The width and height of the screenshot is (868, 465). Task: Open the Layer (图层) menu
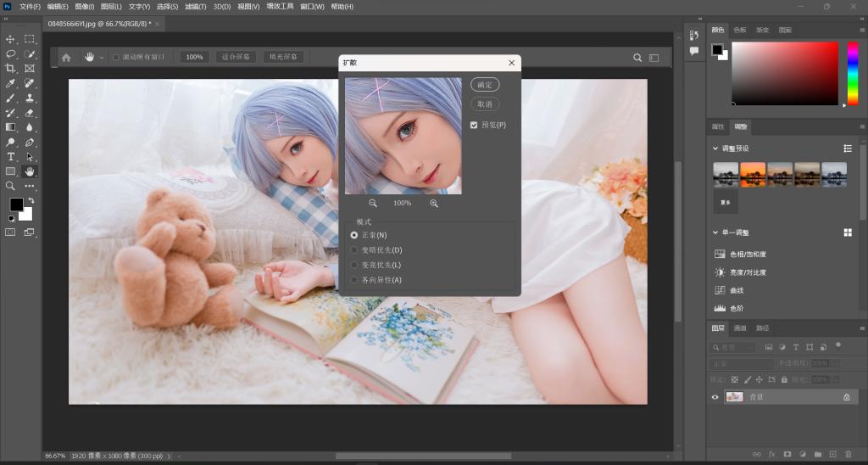(x=111, y=7)
